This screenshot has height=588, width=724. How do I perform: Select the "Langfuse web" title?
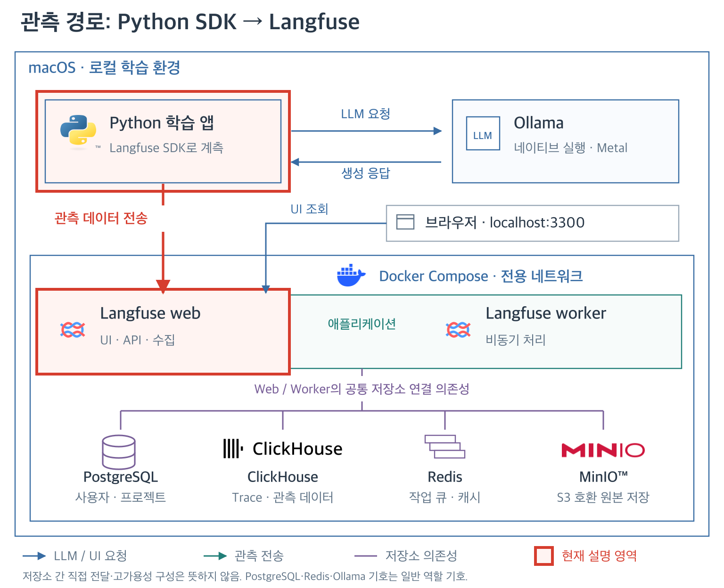click(150, 313)
